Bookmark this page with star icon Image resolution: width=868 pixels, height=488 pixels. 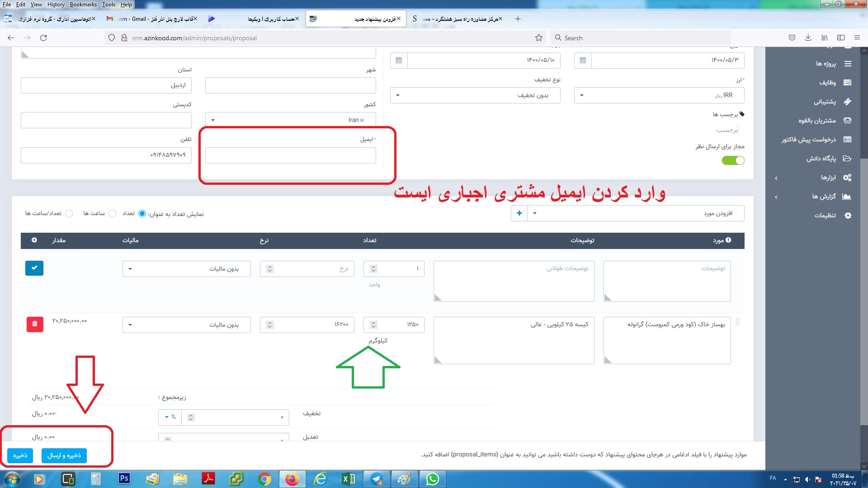539,38
